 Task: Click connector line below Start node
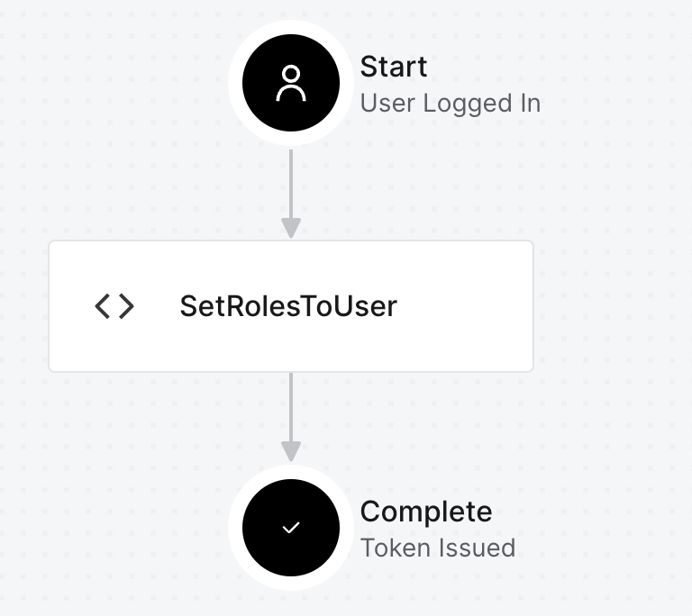pos(290,180)
